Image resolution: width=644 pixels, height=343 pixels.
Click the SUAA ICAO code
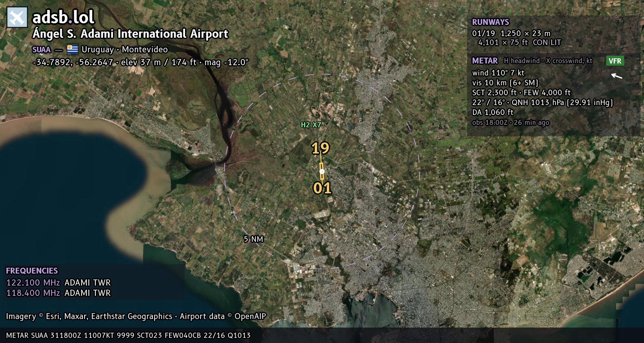pyautogui.click(x=41, y=49)
